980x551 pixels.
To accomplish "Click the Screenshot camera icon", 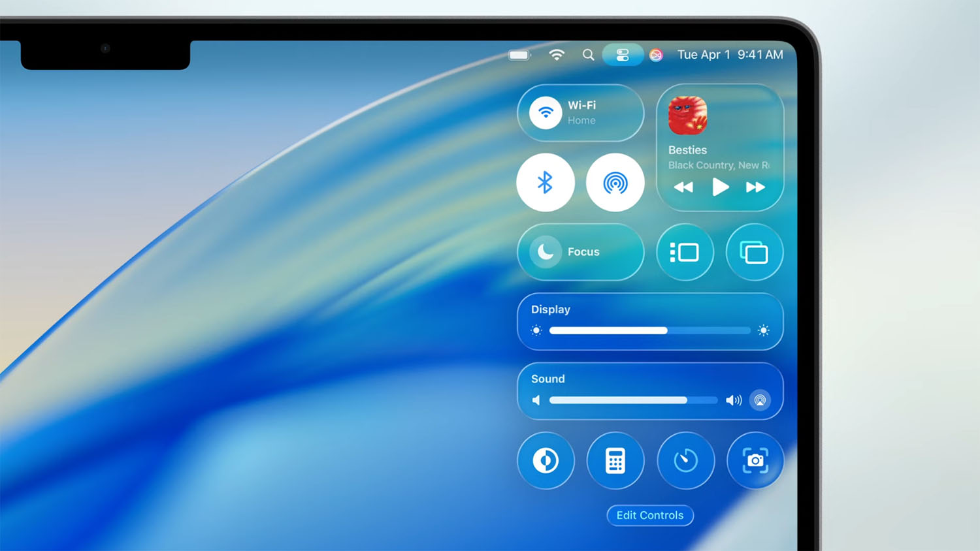I will 755,461.
